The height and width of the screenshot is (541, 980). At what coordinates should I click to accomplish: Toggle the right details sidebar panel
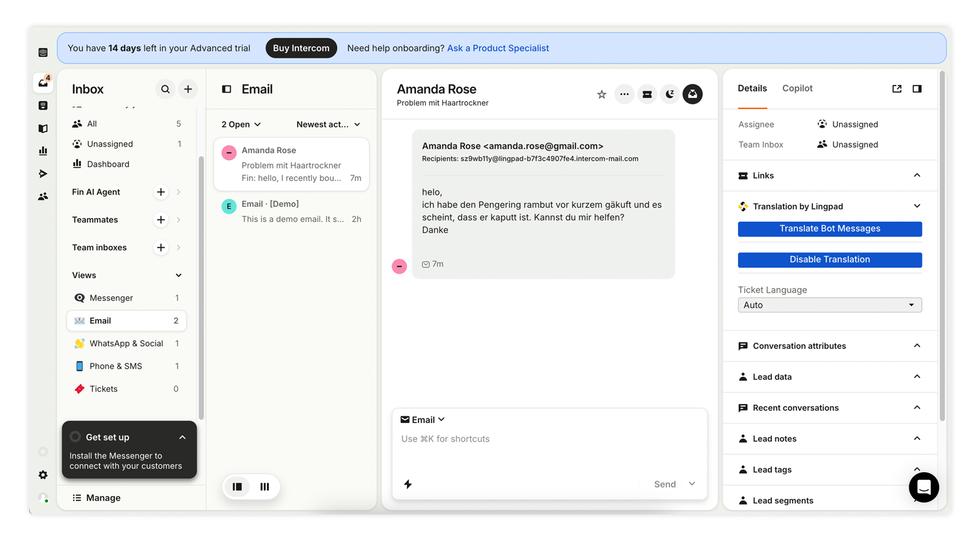coord(917,89)
